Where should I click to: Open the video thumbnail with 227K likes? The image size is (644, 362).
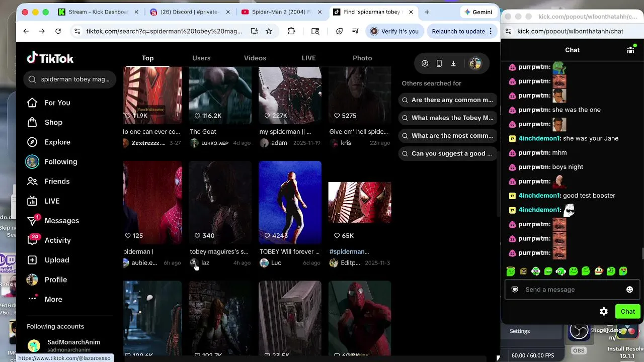(290, 95)
